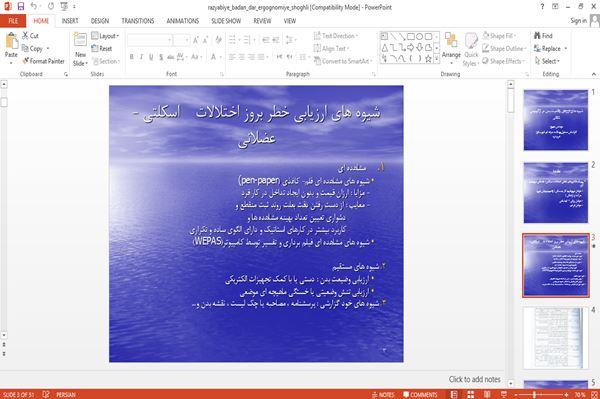Click the zoom slider handle
600x399 pixels.
click(534, 395)
